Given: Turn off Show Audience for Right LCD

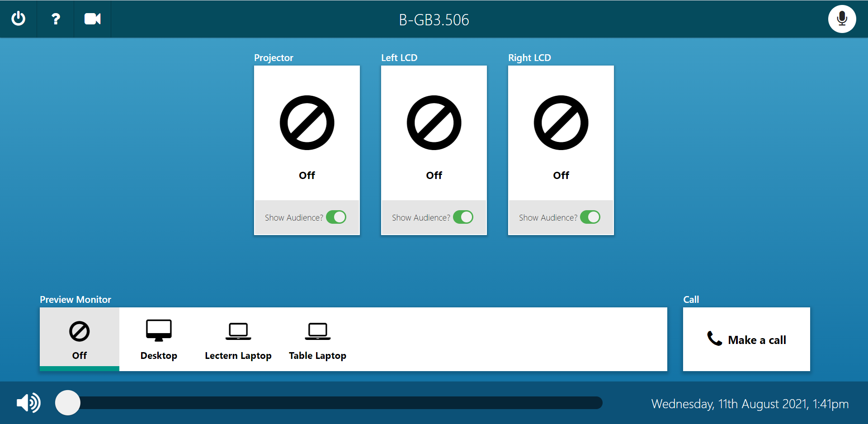Looking at the screenshot, I should (x=590, y=217).
